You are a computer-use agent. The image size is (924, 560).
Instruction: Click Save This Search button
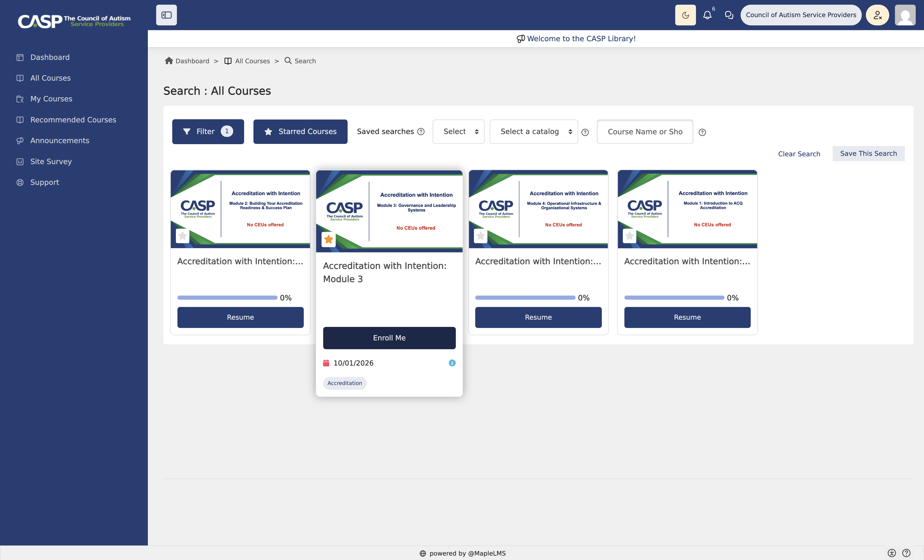click(868, 154)
